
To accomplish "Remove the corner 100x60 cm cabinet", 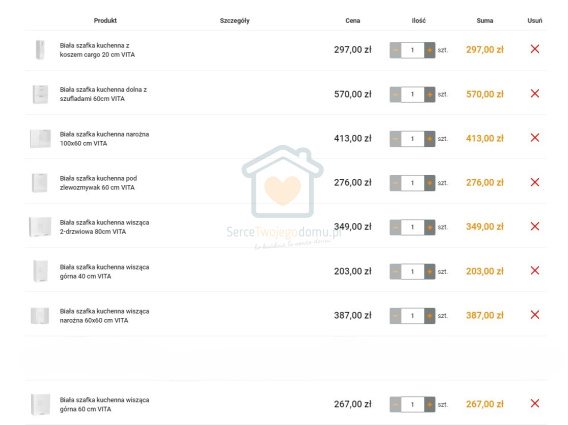I will click(535, 138).
